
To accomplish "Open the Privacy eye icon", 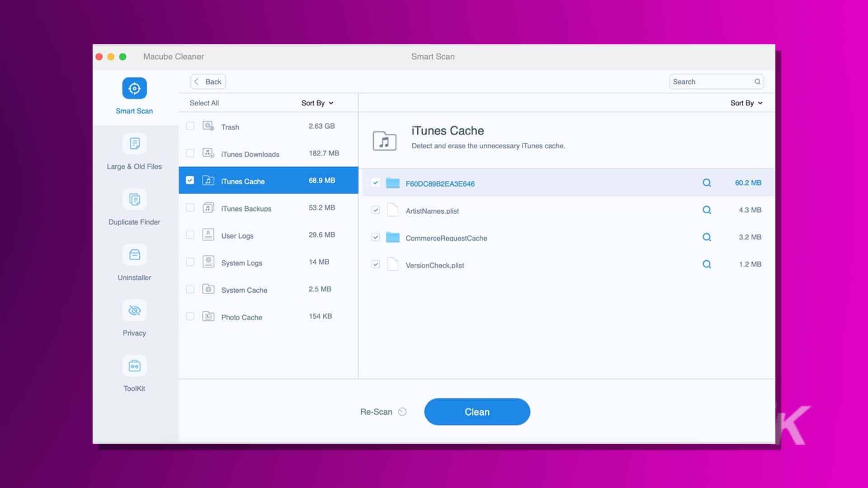I will click(134, 310).
